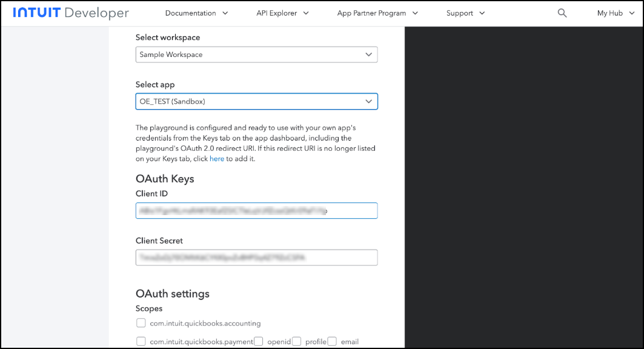Open the search magnifier icon
This screenshot has height=349, width=644.
[x=562, y=13]
